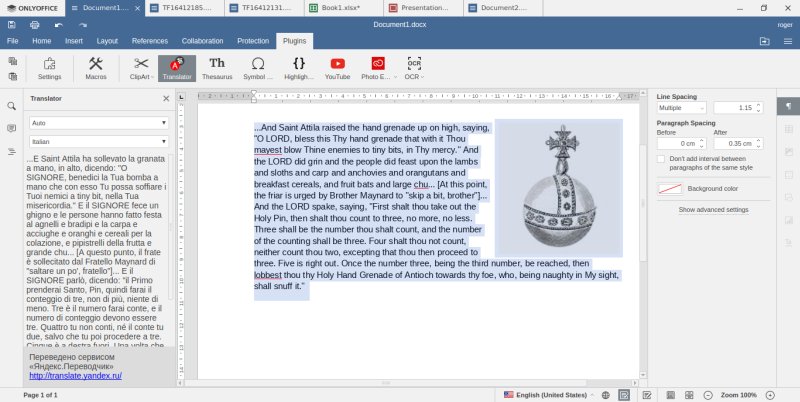800x402 pixels.
Task: Switch to the Protection tab
Action: (253, 41)
